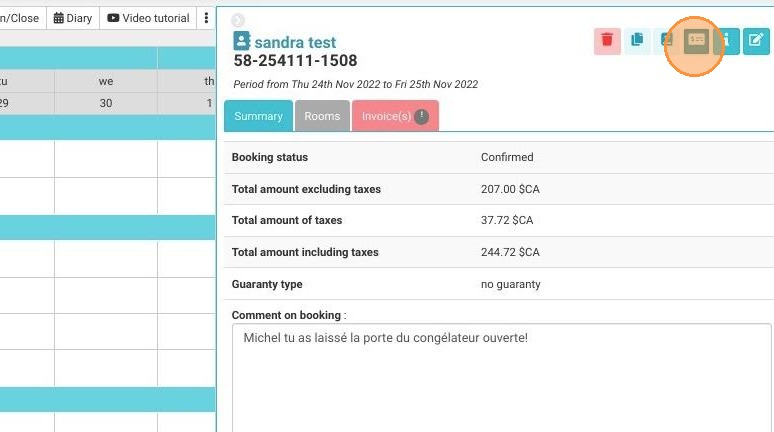774x432 pixels.
Task: Click the 37.72 $CA taxes amount
Action: pyautogui.click(x=507, y=220)
